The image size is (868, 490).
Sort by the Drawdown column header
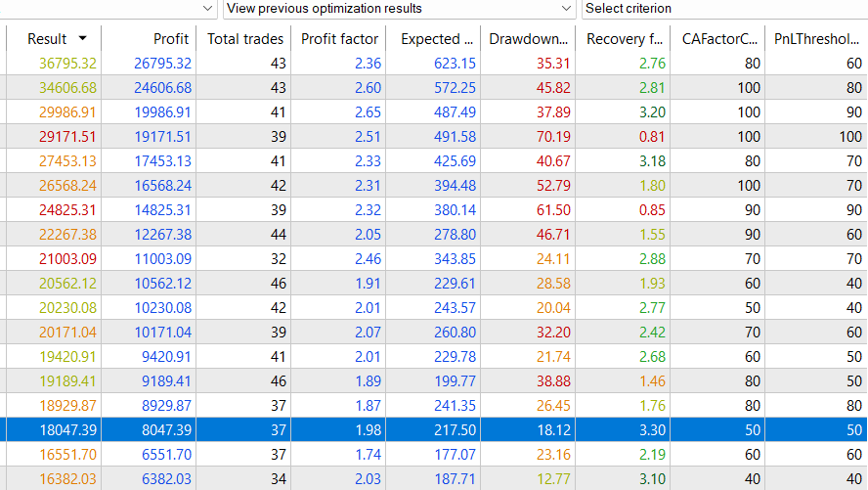[x=529, y=39]
